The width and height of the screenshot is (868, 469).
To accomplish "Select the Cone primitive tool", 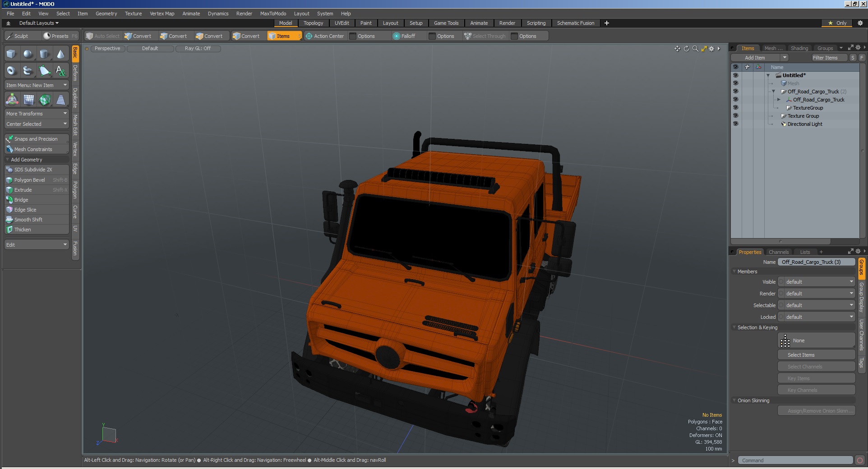I will [60, 54].
